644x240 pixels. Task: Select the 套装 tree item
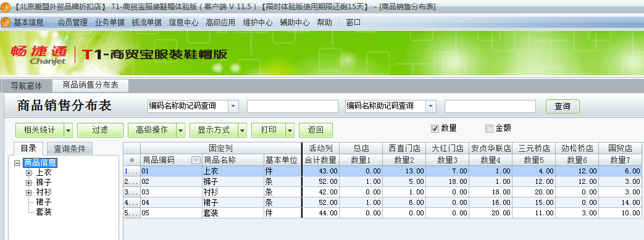point(44,212)
